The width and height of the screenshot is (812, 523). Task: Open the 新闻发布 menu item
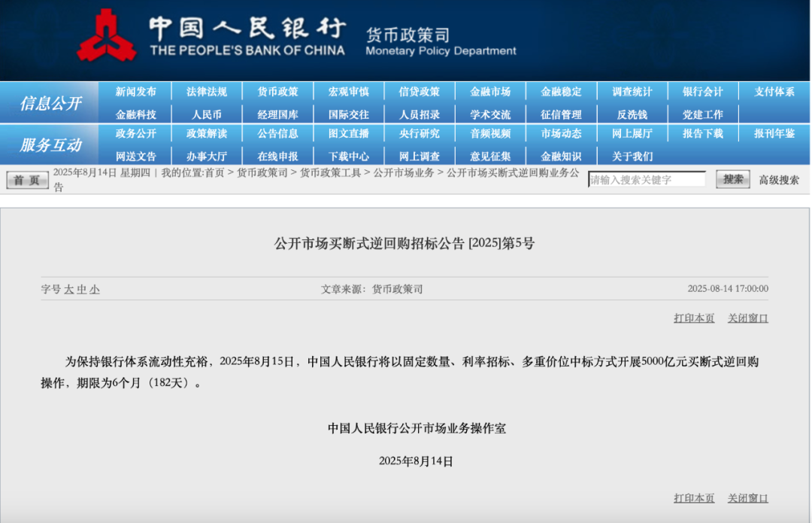[x=136, y=92]
